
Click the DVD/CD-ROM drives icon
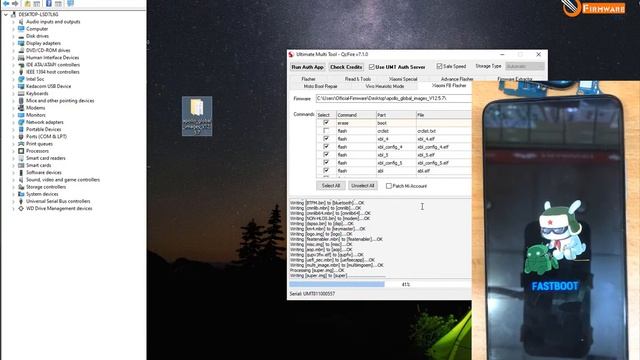coord(21,50)
